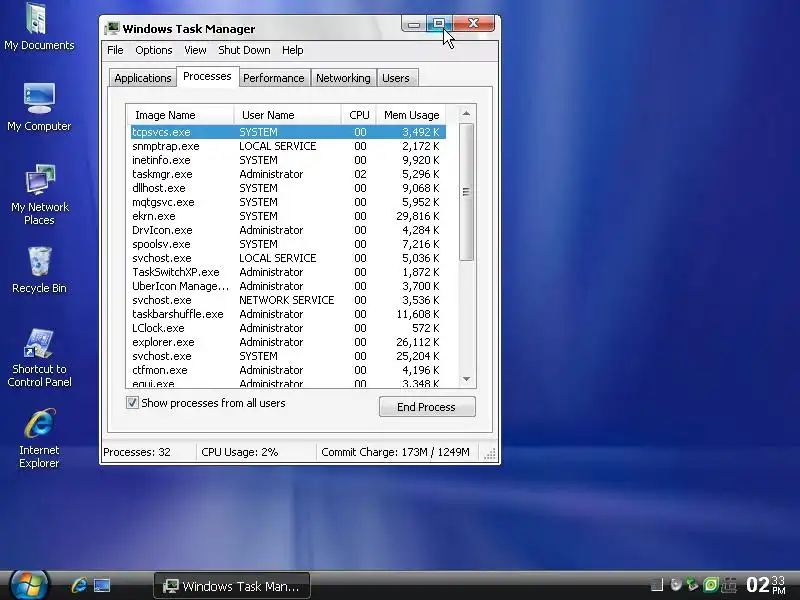Viewport: 800px width, 600px height.
Task: Select the taskmgr.exe process
Action: pos(288,174)
